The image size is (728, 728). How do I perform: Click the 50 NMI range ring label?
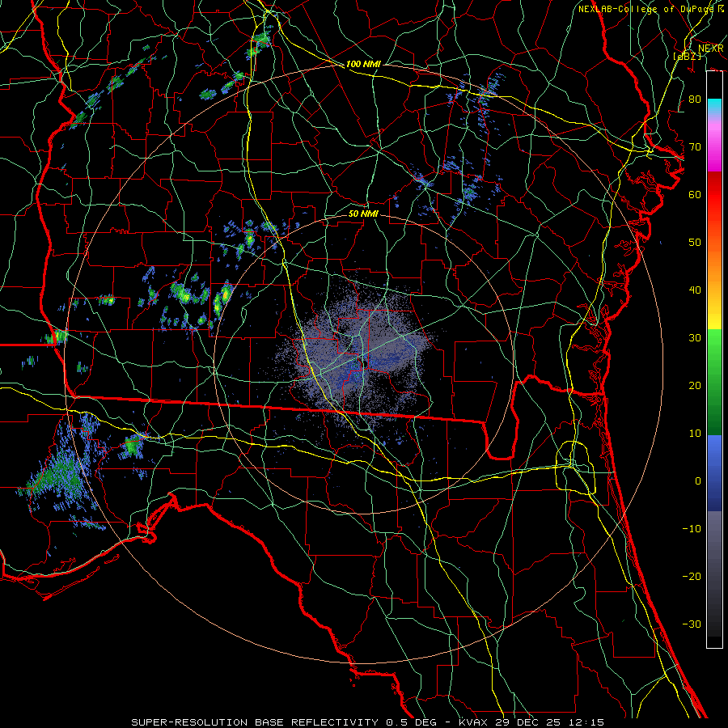(363, 214)
